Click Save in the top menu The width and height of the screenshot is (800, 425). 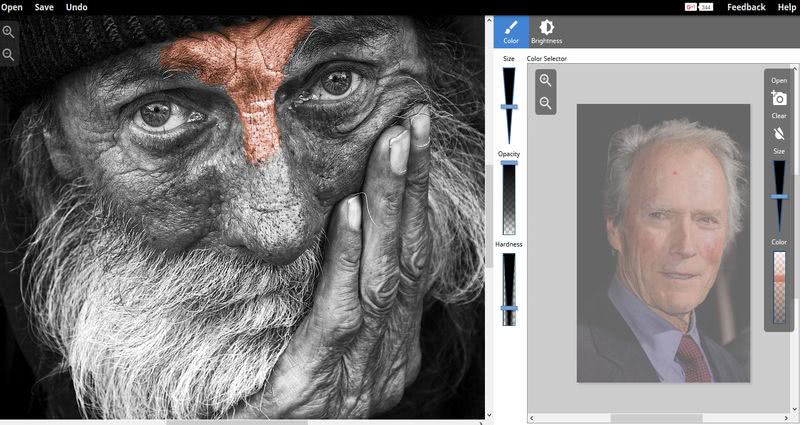point(44,7)
